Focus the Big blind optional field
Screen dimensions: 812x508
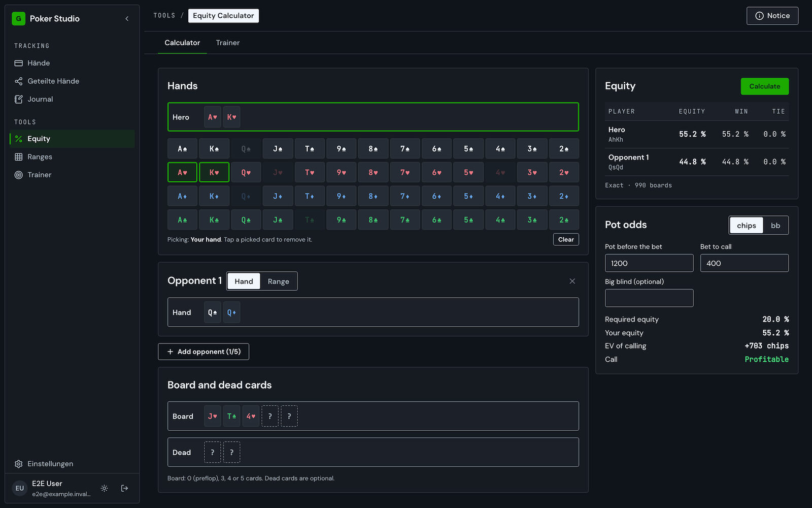649,298
